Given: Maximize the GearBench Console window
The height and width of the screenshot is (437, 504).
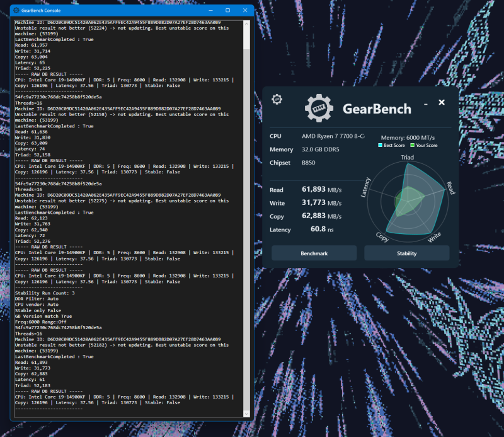Looking at the screenshot, I should pyautogui.click(x=227, y=10).
